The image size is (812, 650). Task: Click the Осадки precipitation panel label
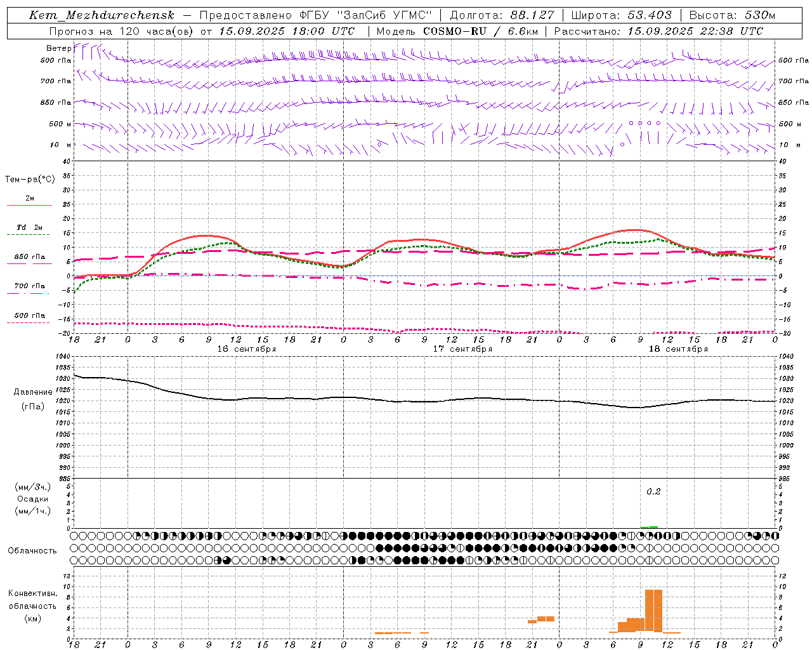[x=33, y=499]
